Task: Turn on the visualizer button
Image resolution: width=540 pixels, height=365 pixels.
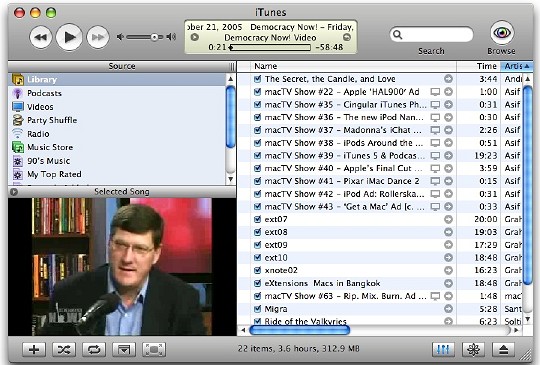Action: coord(473,350)
